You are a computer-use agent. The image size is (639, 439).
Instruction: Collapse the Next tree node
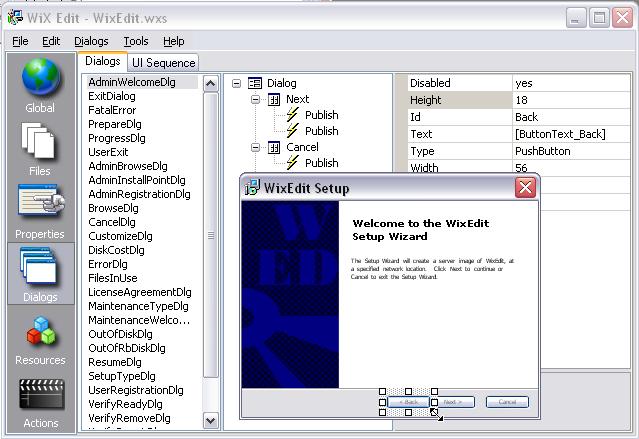click(256, 99)
